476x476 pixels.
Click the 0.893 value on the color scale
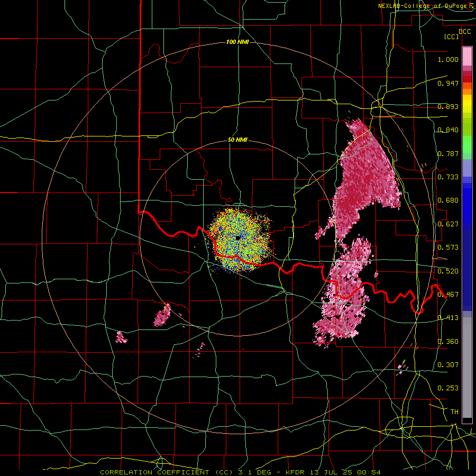(x=448, y=106)
